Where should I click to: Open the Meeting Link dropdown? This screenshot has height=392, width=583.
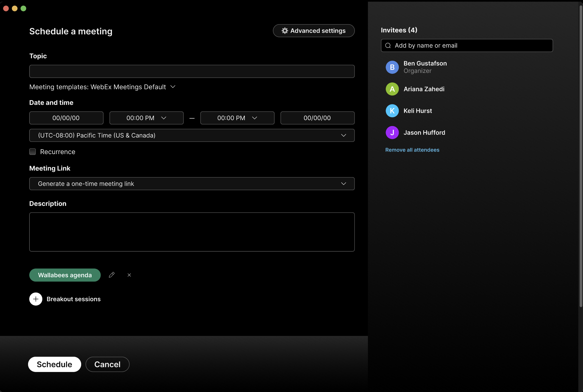(x=343, y=184)
